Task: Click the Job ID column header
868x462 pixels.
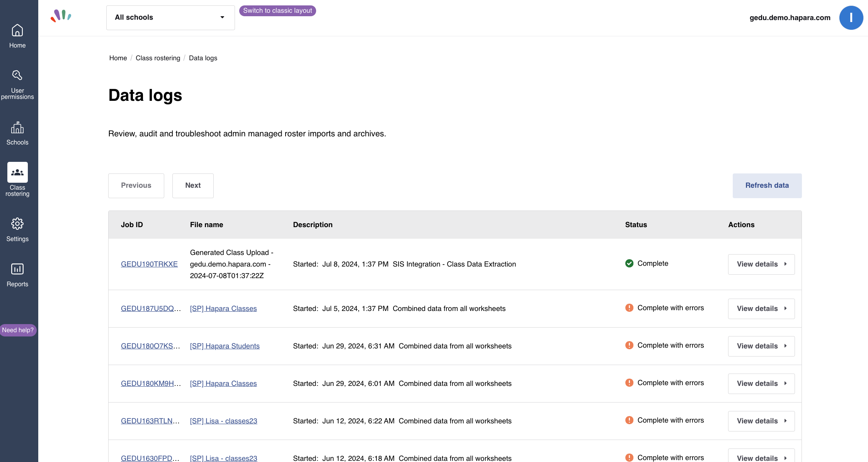Action: (x=132, y=225)
